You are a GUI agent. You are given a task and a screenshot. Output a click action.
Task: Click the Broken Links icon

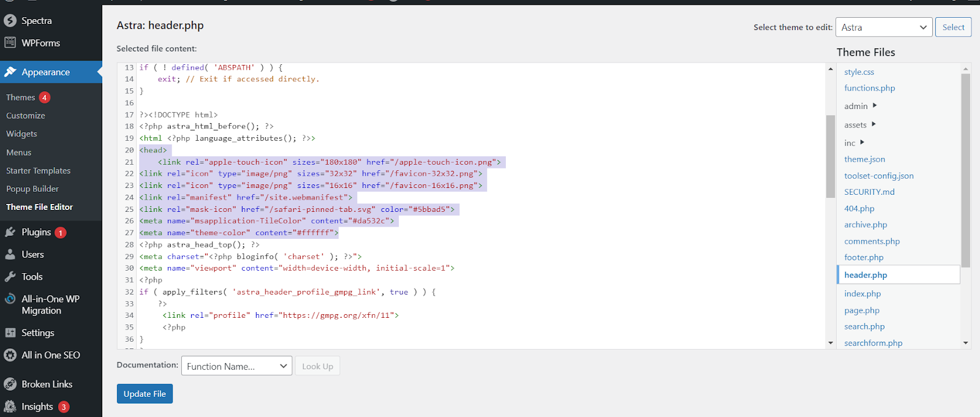[x=10, y=384]
